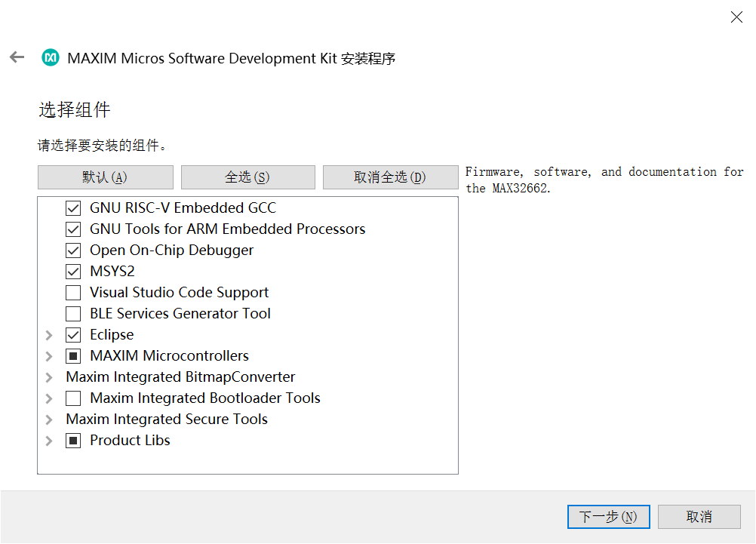This screenshot has height=544, width=756.
Task: Select the GNU RISC-V Embedded GCC label
Action: click(183, 207)
